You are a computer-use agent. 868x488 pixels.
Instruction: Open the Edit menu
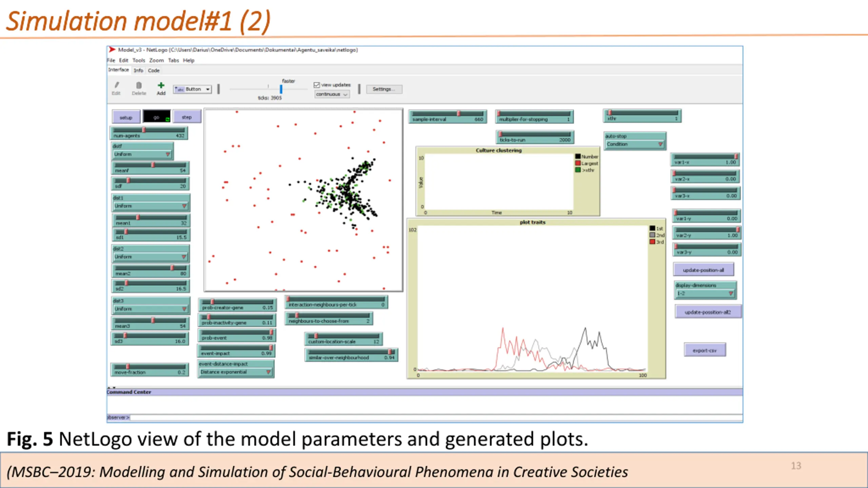pos(124,60)
